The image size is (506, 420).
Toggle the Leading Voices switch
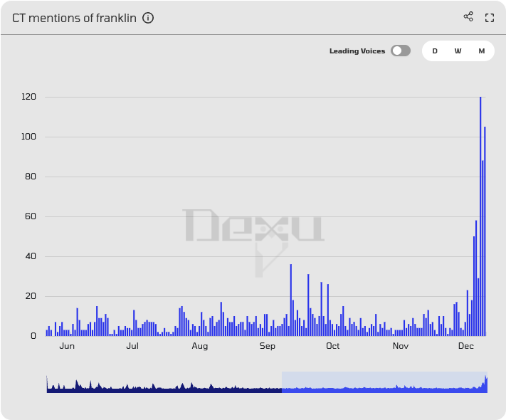[401, 51]
